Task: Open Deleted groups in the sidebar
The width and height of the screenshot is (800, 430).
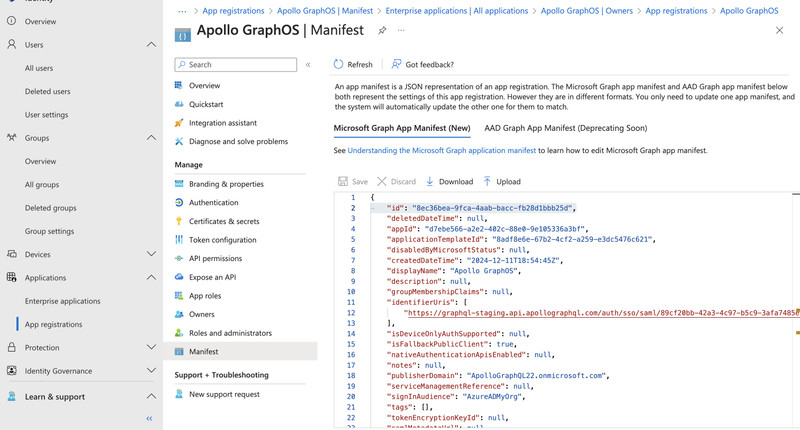Action: tap(51, 208)
